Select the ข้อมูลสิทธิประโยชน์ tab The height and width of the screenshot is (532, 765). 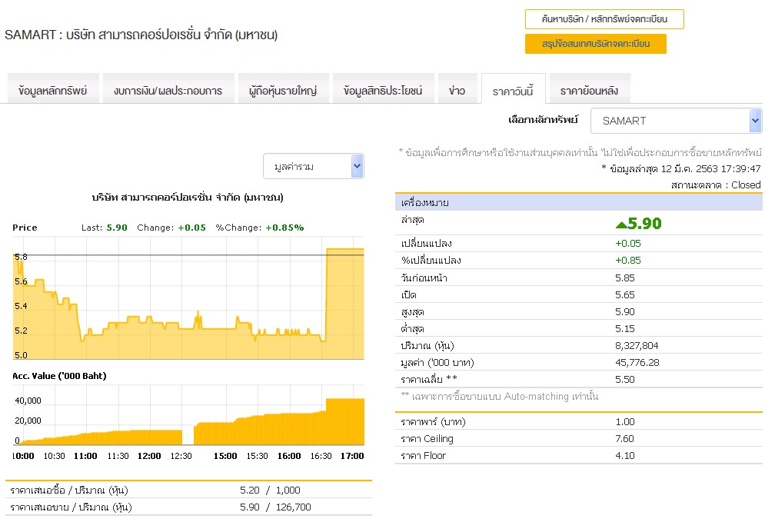pos(383,90)
